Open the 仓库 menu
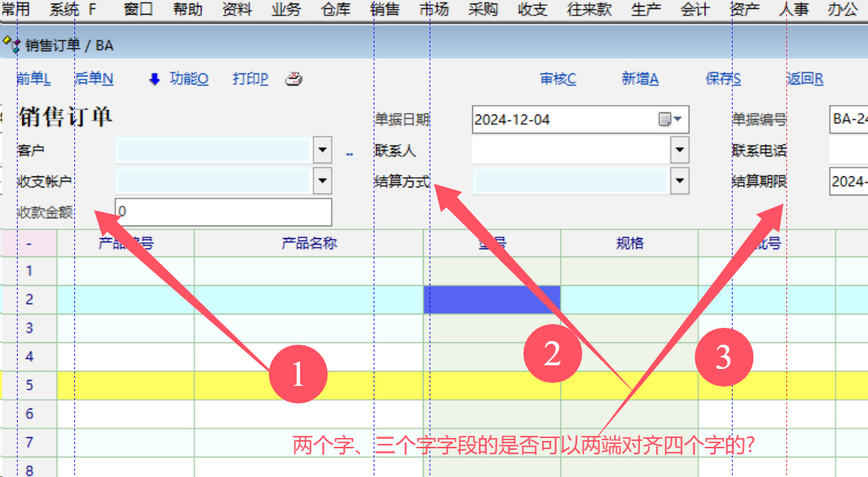 [335, 10]
